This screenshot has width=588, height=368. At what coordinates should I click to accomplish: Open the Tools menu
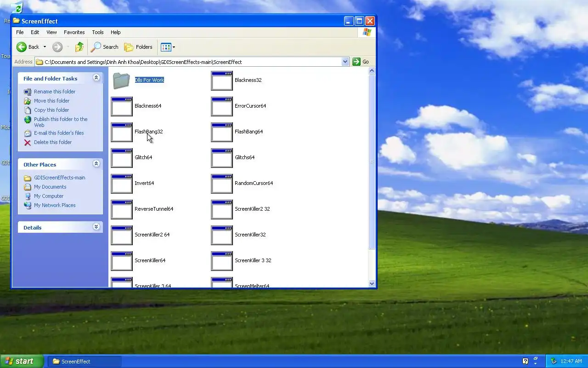98,32
